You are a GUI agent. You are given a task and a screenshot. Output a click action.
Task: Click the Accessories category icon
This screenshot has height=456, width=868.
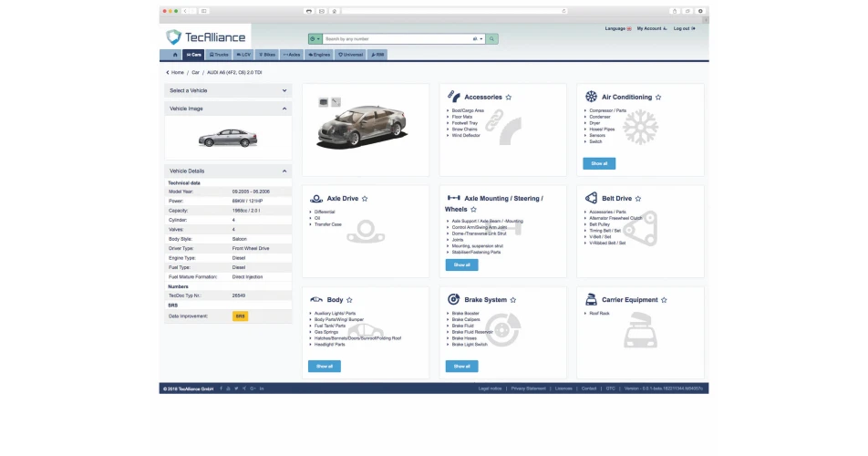[453, 97]
